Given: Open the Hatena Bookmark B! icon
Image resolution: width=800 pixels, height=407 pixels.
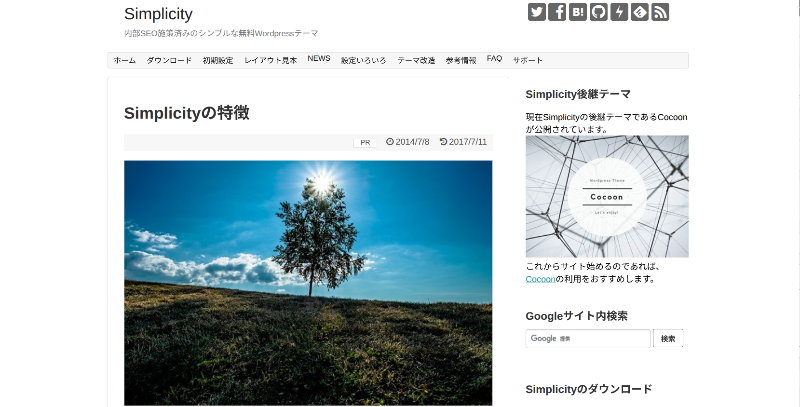Looking at the screenshot, I should click(578, 12).
